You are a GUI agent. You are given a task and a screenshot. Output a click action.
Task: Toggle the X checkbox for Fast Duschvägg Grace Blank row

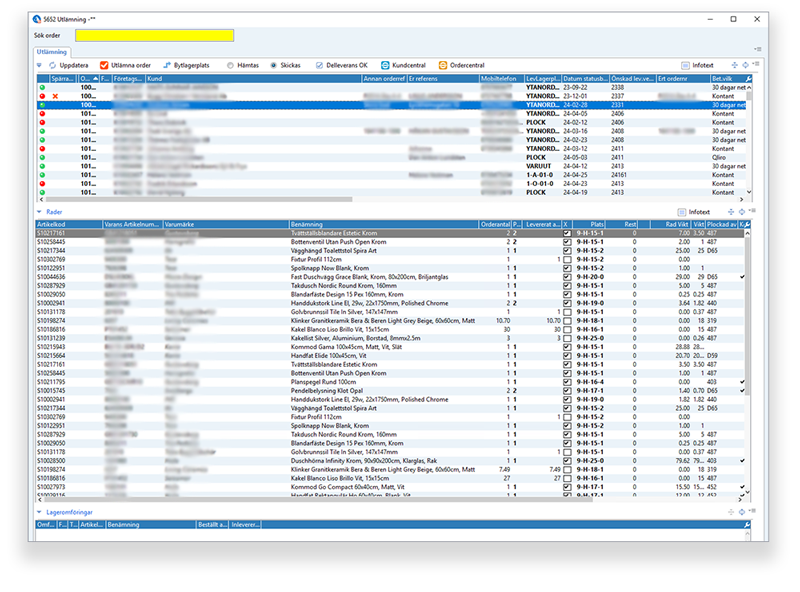(567, 277)
